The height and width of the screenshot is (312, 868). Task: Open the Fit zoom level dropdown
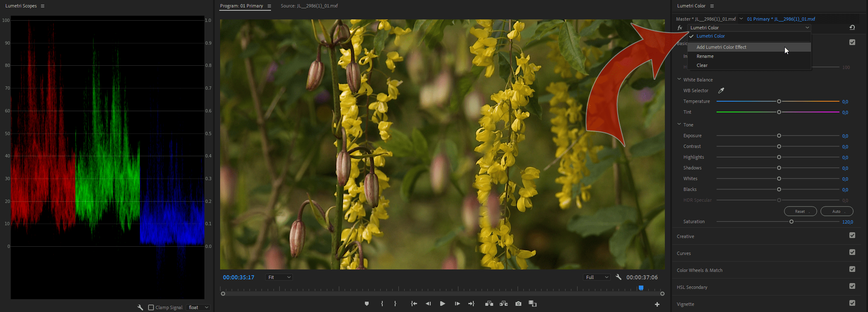point(279,277)
